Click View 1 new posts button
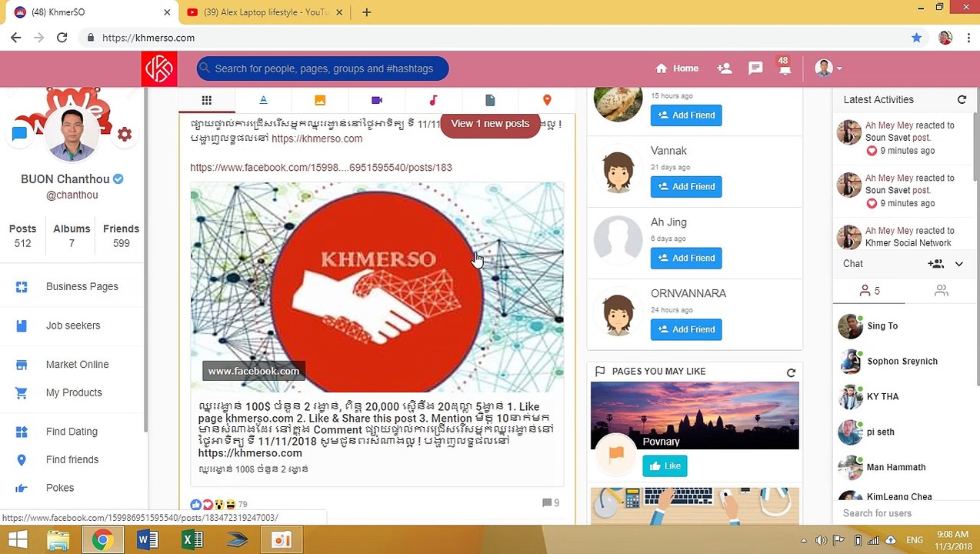Viewport: 980px width, 554px height. pyautogui.click(x=490, y=124)
